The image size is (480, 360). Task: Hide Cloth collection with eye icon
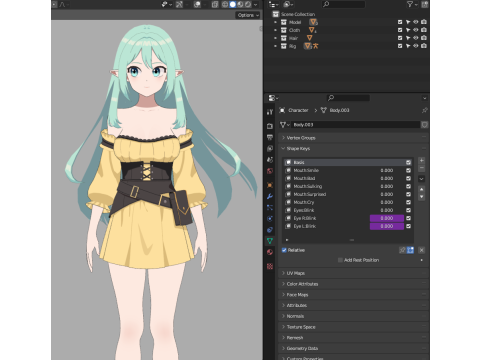tap(416, 30)
